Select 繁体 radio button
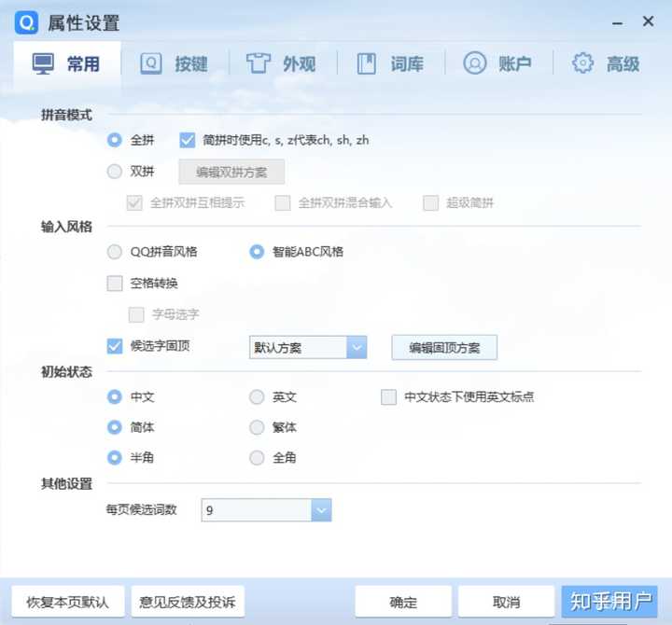 pos(257,427)
